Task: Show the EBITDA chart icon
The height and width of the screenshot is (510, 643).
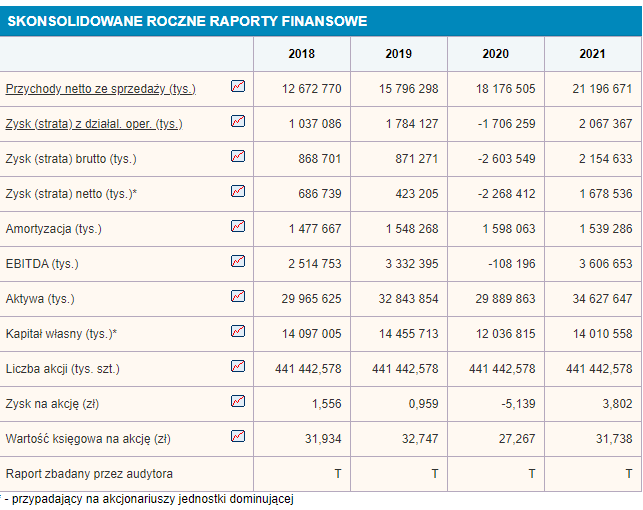Action: (238, 262)
